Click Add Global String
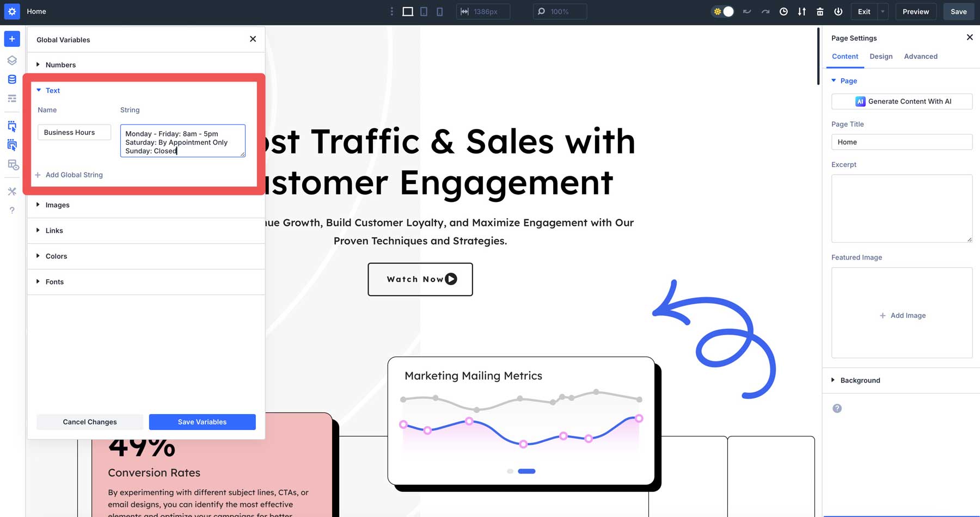Screen dimensions: 980x517 point(73,175)
